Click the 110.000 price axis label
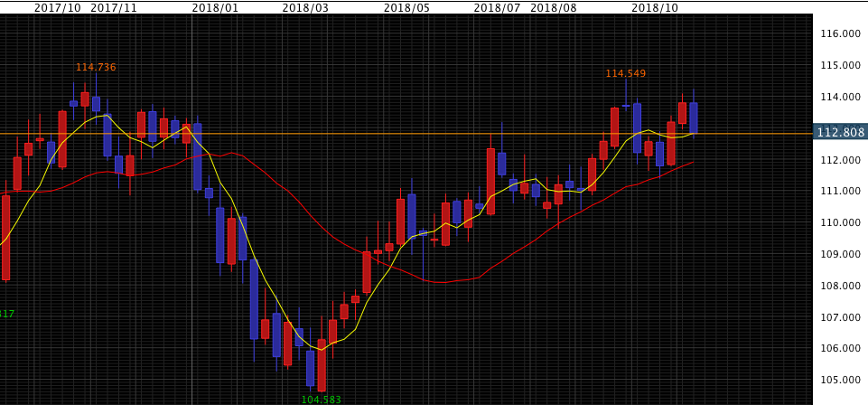The width and height of the screenshot is (868, 405). click(840, 222)
